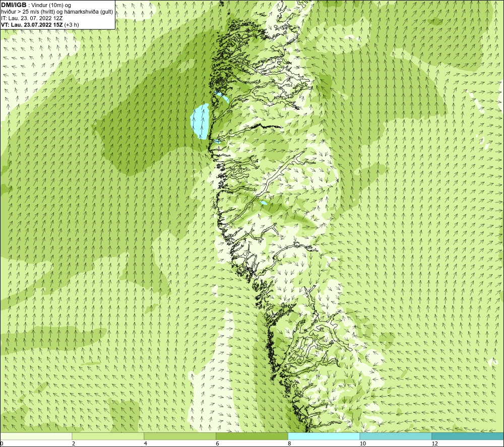Image resolution: width=504 pixels, height=447 pixels.
Task: Click the legend segment above 12 m/s
Action: click(468, 436)
